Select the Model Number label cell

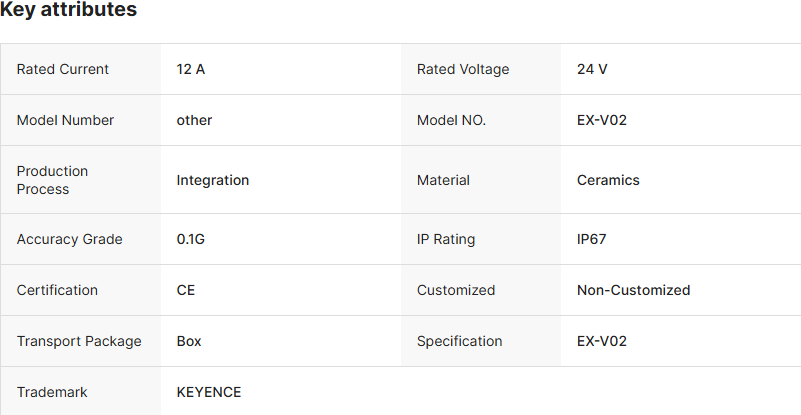click(65, 120)
